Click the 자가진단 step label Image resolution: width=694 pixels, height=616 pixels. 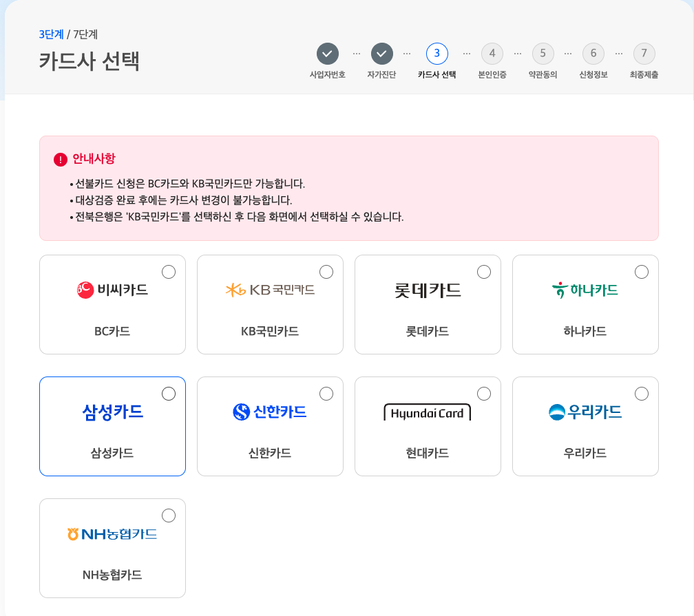(382, 75)
